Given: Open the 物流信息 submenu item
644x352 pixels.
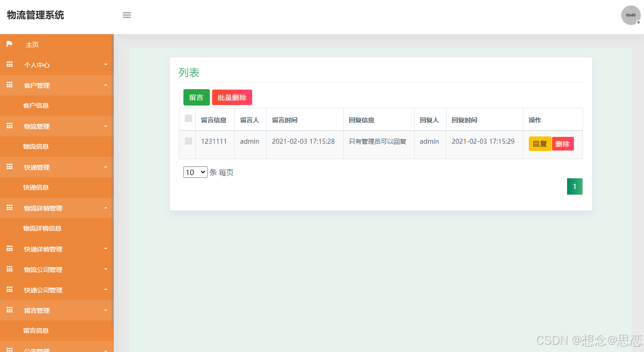Looking at the screenshot, I should pos(36,146).
